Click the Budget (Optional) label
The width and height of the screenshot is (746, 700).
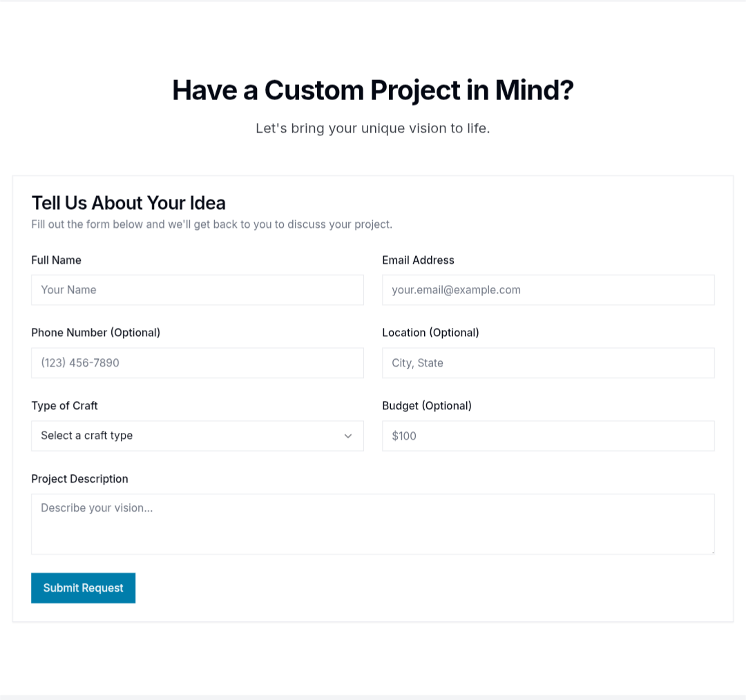point(426,406)
